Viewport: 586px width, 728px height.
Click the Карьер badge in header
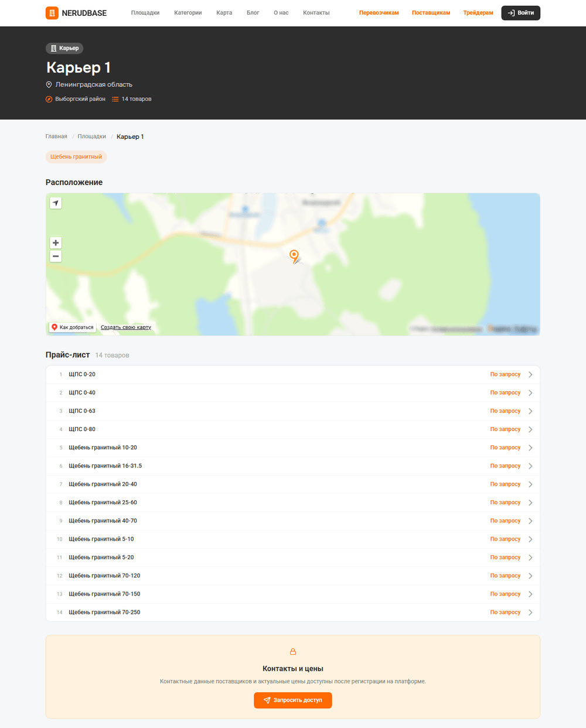[x=64, y=48]
